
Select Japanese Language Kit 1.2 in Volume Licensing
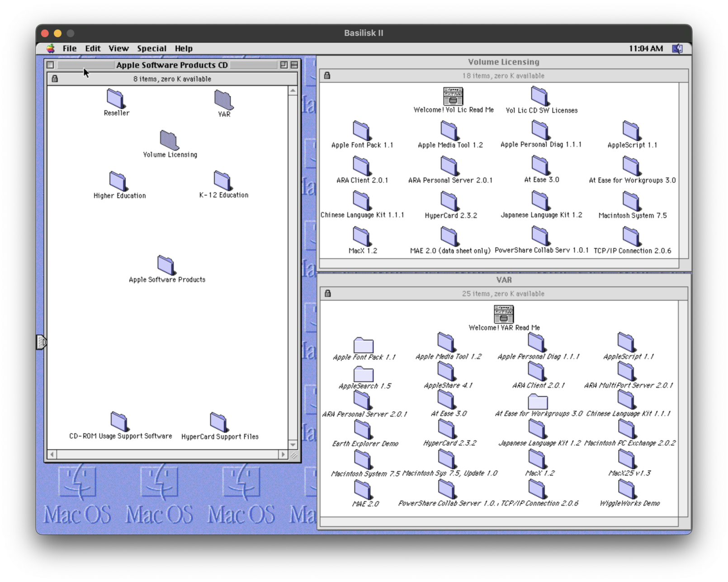pos(541,200)
